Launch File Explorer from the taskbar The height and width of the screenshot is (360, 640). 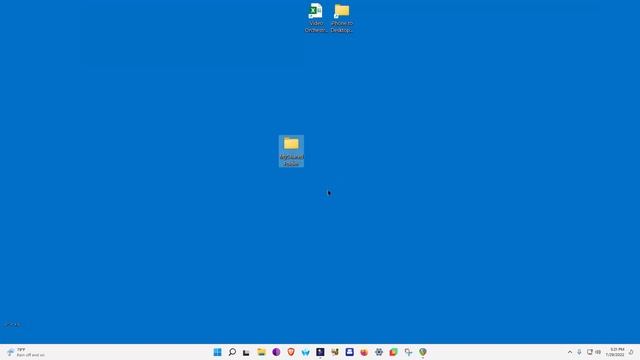tap(261, 352)
